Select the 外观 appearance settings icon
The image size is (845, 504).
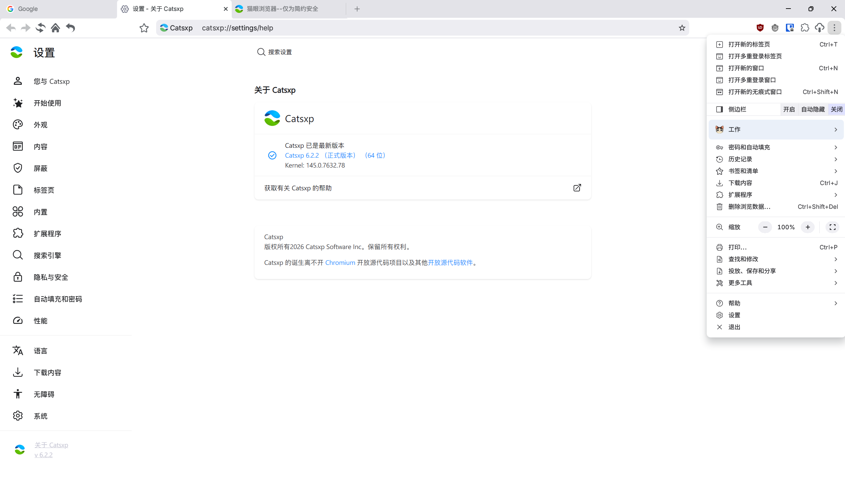coord(18,124)
